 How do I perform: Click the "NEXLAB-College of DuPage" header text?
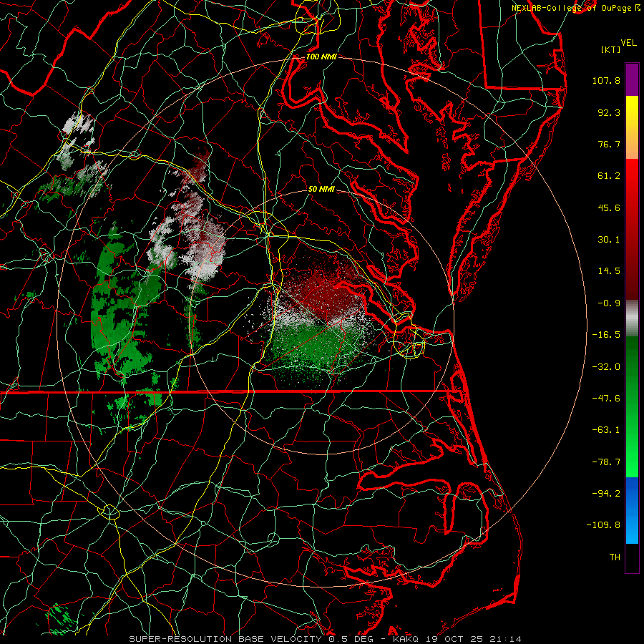coord(572,8)
